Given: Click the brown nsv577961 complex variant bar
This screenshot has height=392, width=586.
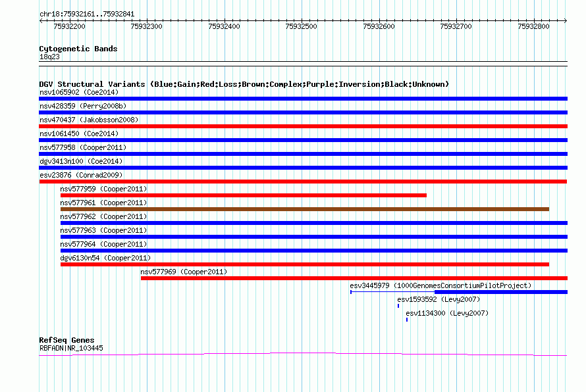Looking at the screenshot, I should point(305,209).
